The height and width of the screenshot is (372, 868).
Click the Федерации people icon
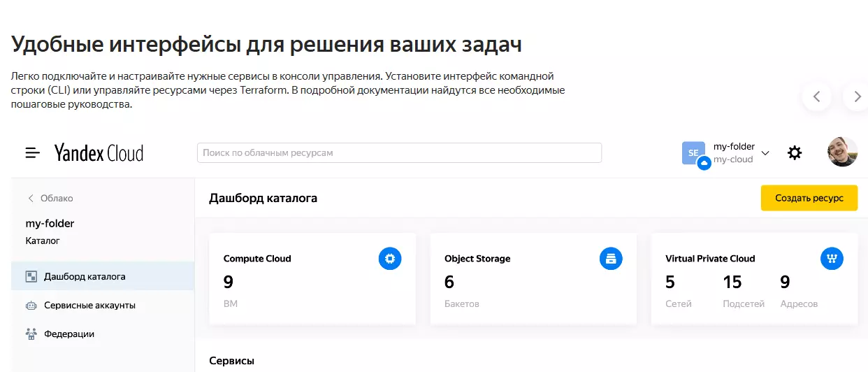(31, 334)
